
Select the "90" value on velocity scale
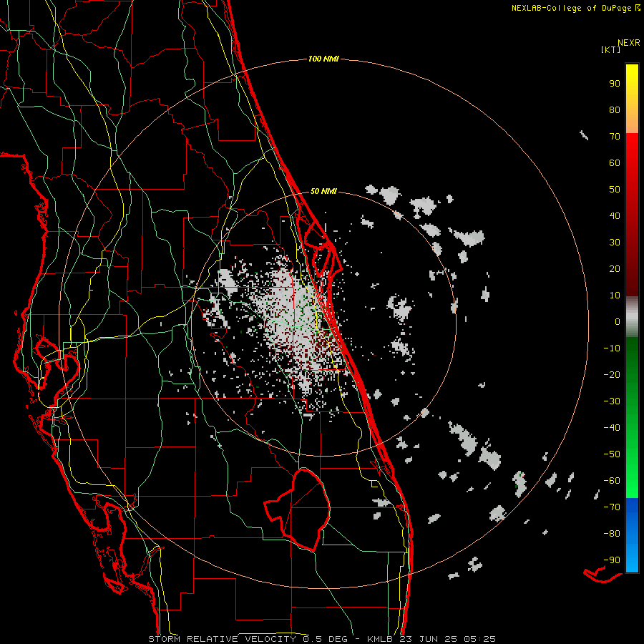point(615,84)
